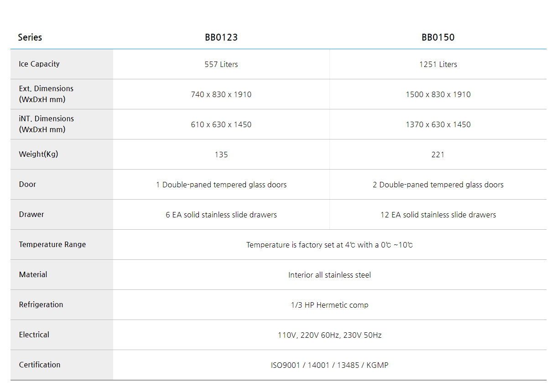Click the BB0123 column header
Viewport: 558px width, 392px height.
221,37
